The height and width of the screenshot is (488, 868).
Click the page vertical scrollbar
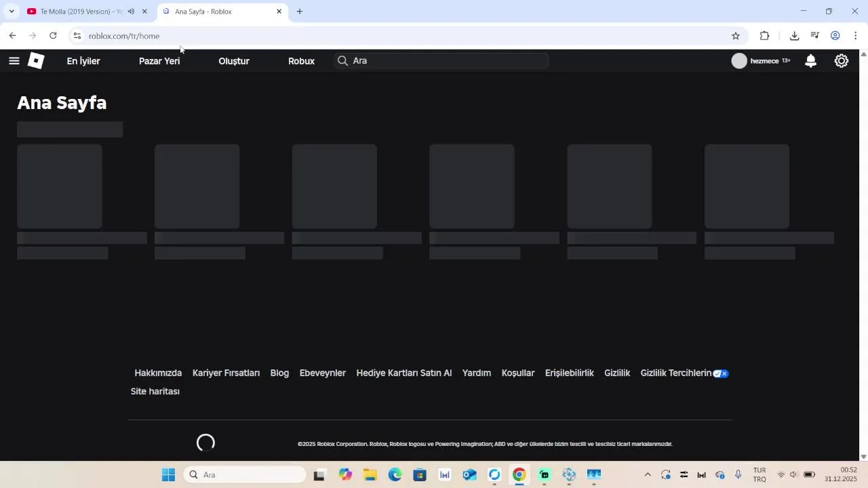[x=863, y=255]
